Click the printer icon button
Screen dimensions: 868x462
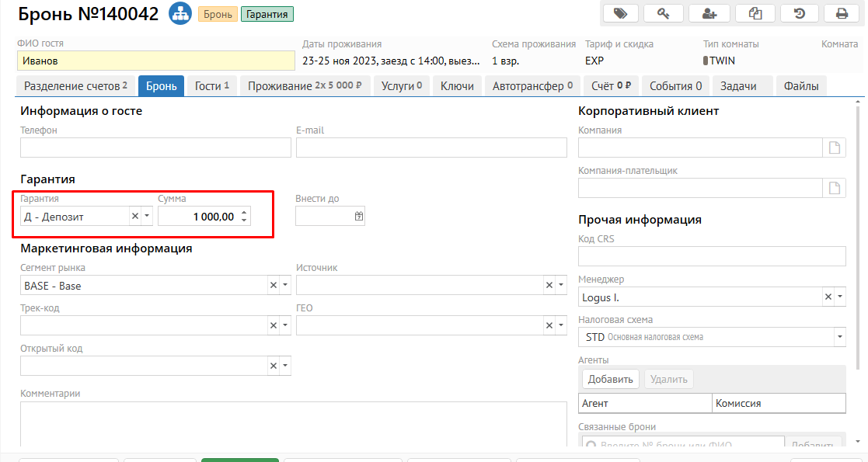(x=842, y=13)
